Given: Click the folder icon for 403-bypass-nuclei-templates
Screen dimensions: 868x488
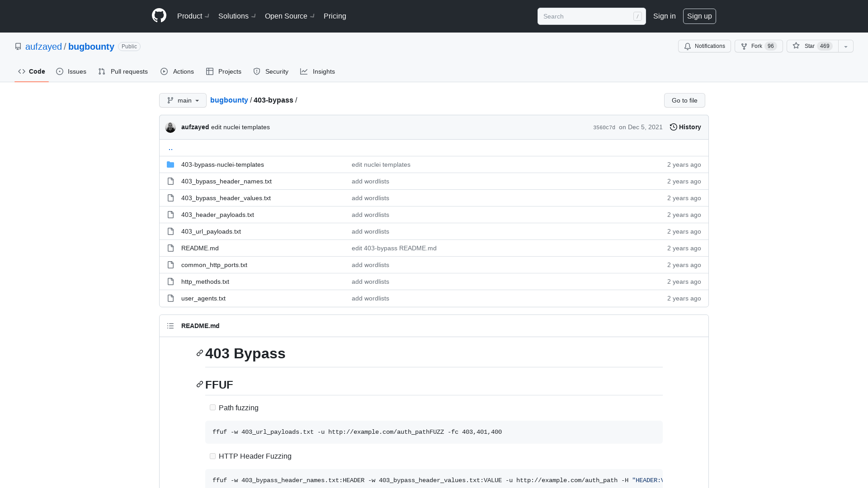Looking at the screenshot, I should (170, 164).
